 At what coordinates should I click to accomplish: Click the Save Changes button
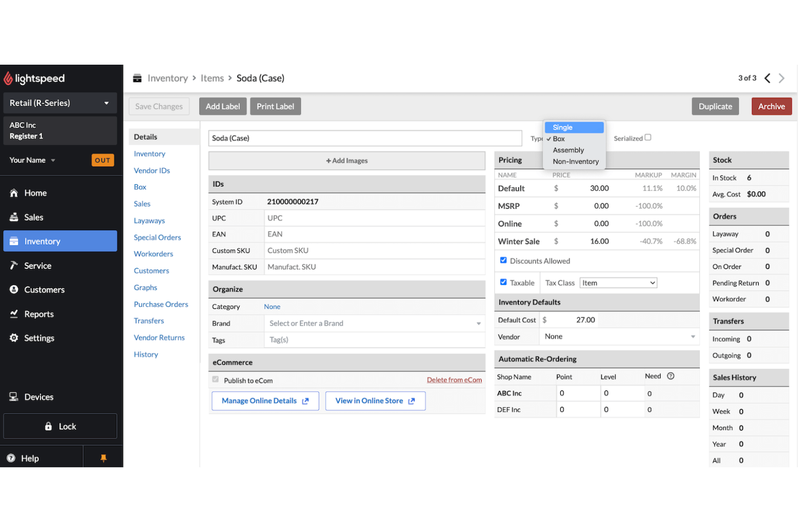(159, 107)
